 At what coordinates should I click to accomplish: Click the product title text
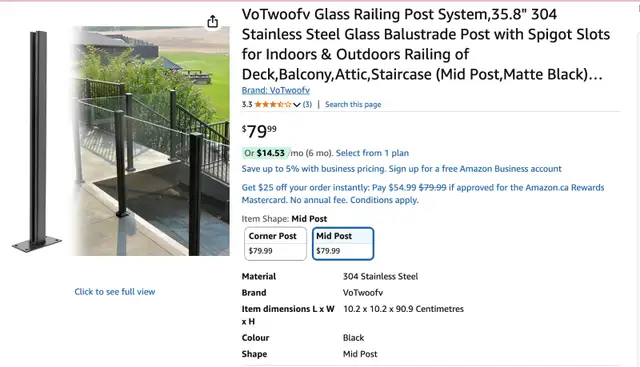(426, 44)
